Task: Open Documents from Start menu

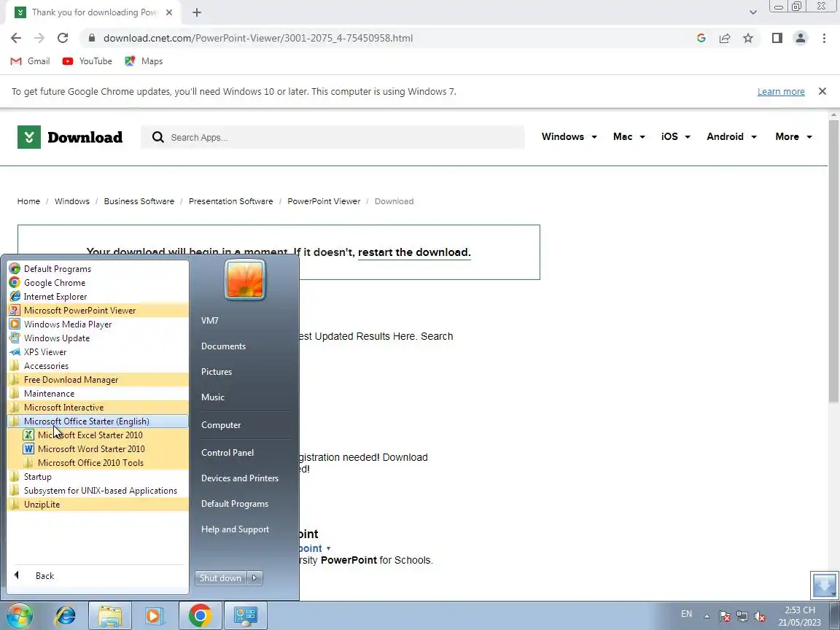Action: pyautogui.click(x=223, y=346)
